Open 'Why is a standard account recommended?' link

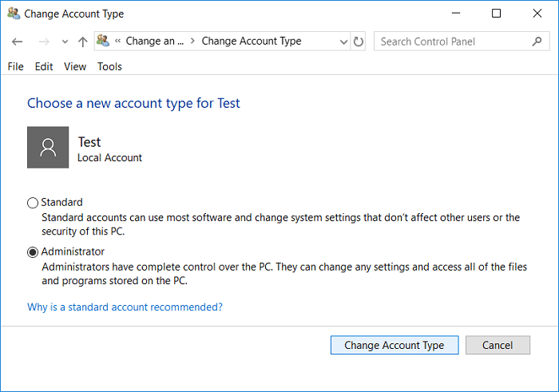click(125, 307)
